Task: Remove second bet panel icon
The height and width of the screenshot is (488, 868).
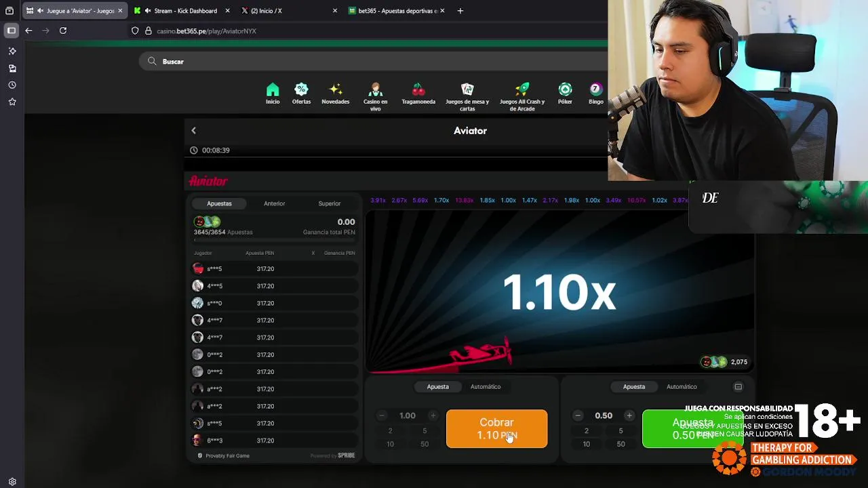Action: [x=738, y=386]
